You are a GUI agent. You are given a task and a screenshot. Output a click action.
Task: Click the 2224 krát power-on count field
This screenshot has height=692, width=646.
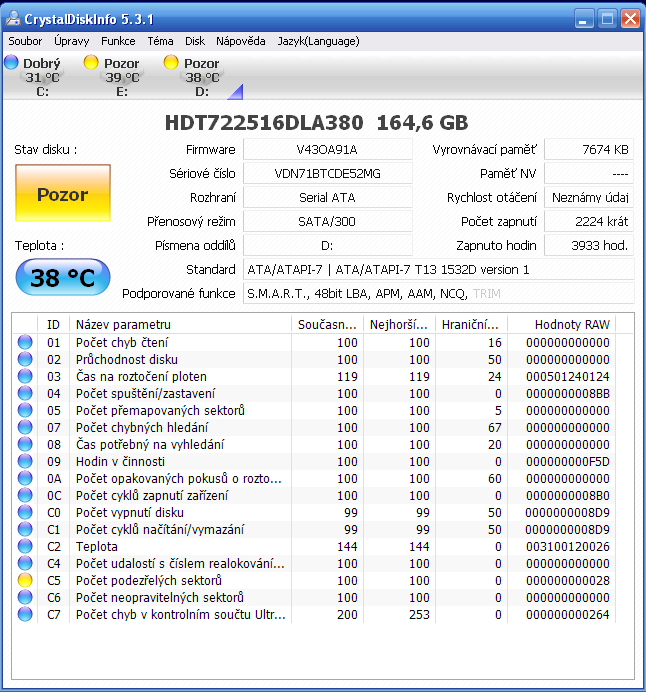(x=589, y=222)
